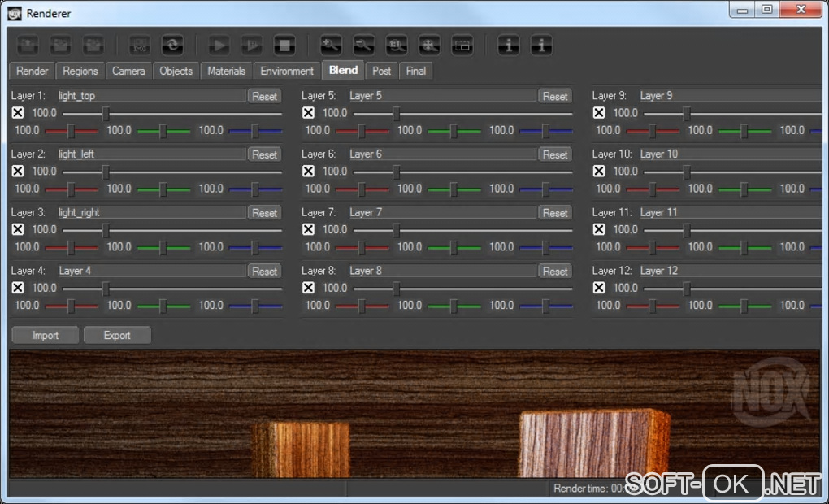The width and height of the screenshot is (829, 504).
Task: Reset Layer 7 values
Action: click(555, 213)
